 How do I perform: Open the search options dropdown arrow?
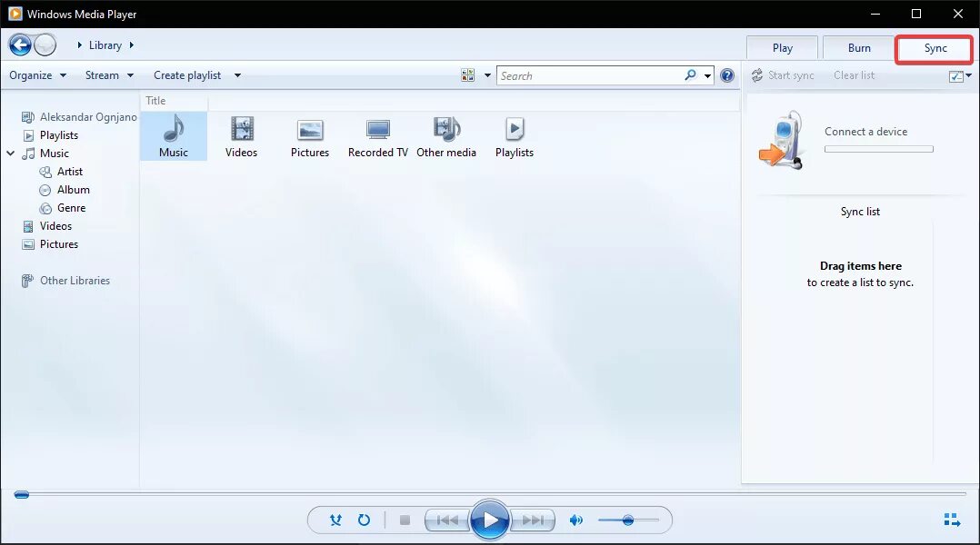click(x=707, y=75)
